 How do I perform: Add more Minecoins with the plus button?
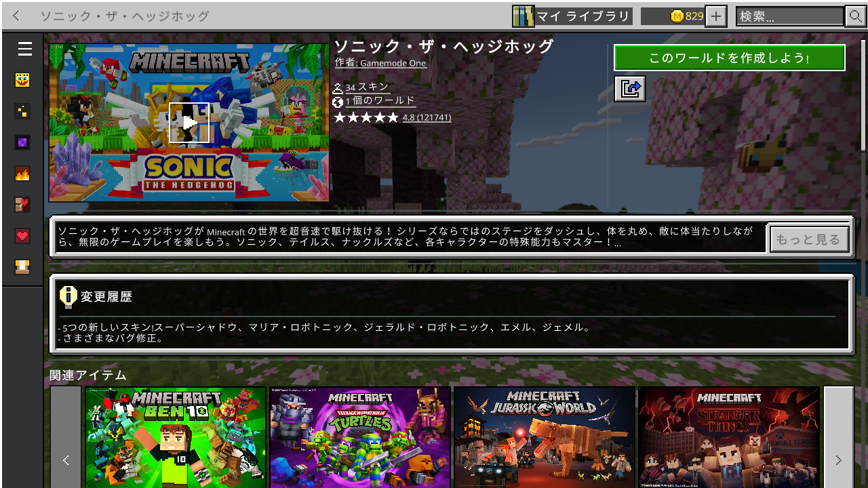(716, 16)
